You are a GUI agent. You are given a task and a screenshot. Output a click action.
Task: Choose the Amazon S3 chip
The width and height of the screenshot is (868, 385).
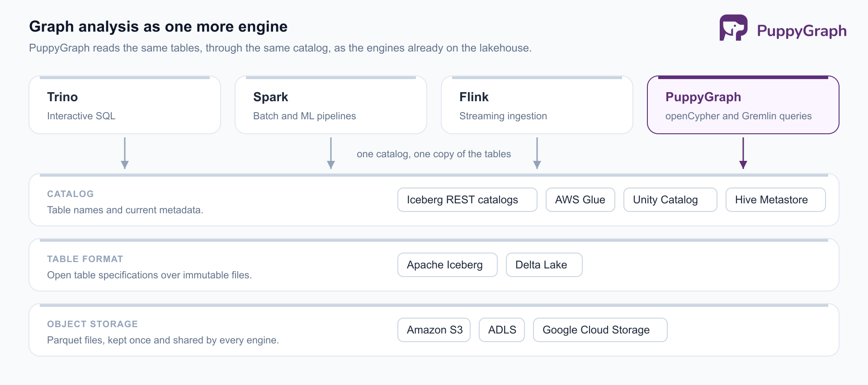pos(434,330)
